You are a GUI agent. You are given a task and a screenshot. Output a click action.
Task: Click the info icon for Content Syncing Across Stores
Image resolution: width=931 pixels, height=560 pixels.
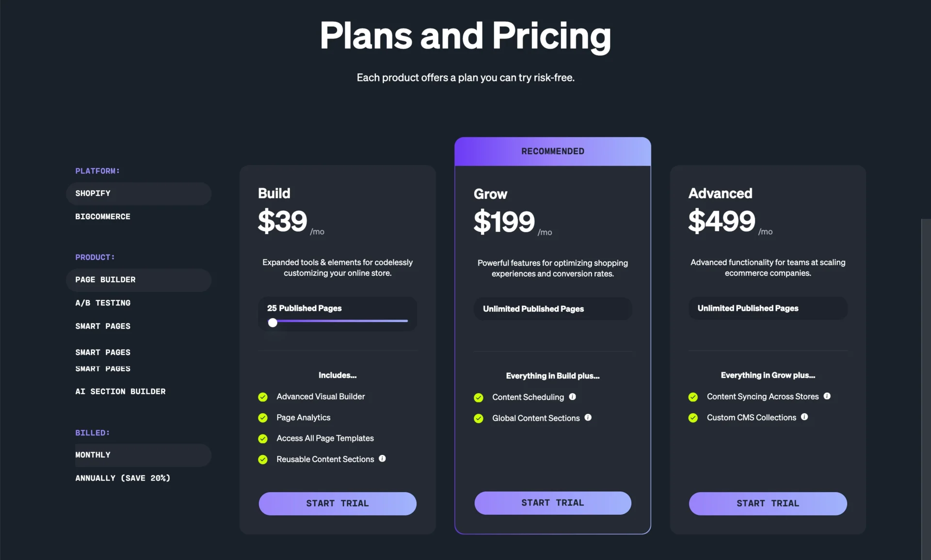pos(827,396)
